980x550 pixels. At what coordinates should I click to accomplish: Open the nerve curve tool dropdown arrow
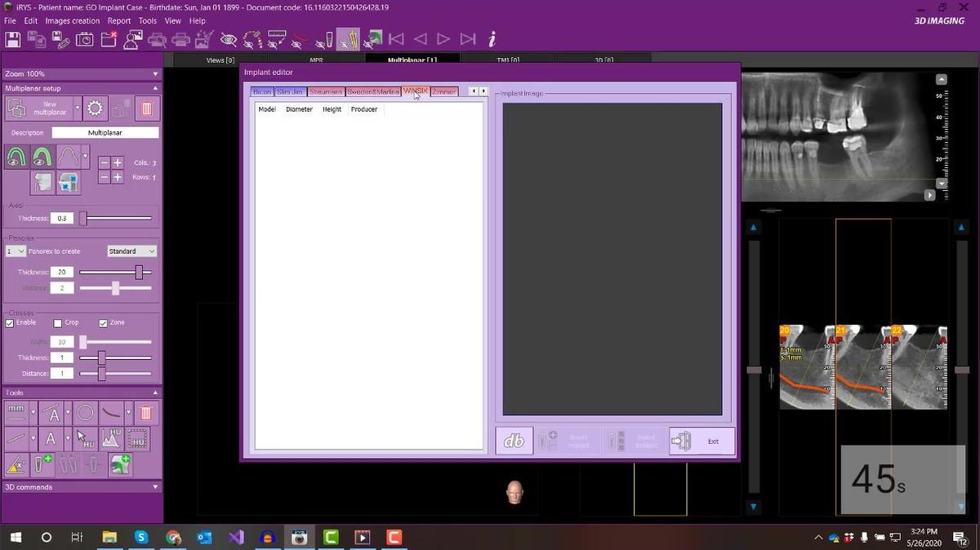pyautogui.click(x=127, y=413)
